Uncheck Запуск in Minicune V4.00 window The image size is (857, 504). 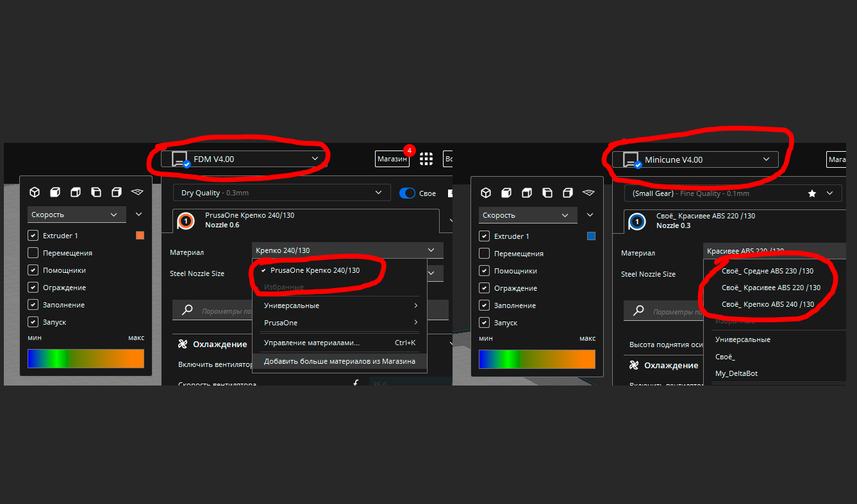(485, 323)
